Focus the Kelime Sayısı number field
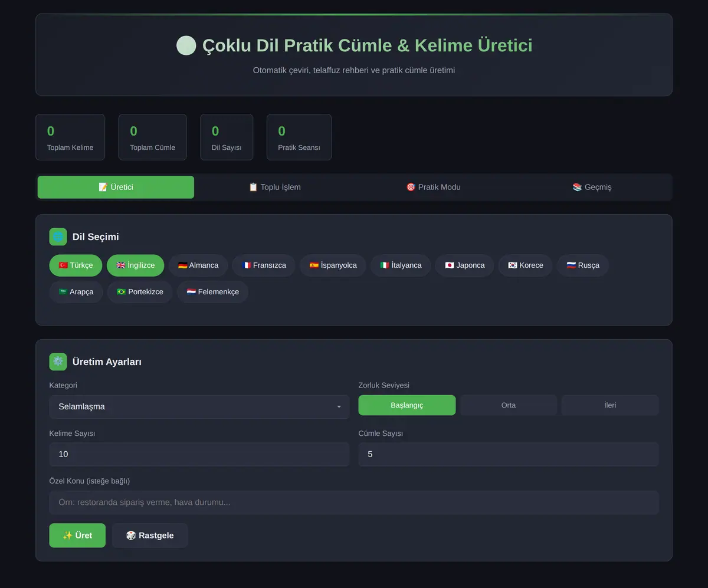 click(x=199, y=455)
